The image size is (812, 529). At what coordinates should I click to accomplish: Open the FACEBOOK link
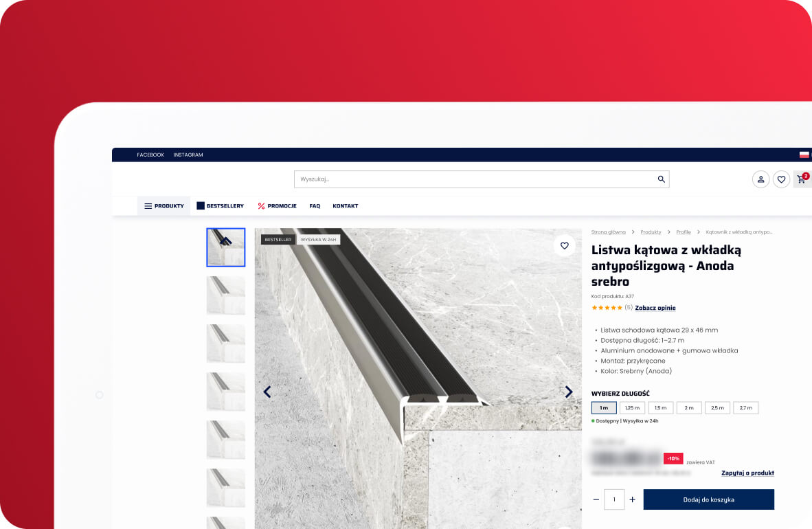click(x=150, y=155)
